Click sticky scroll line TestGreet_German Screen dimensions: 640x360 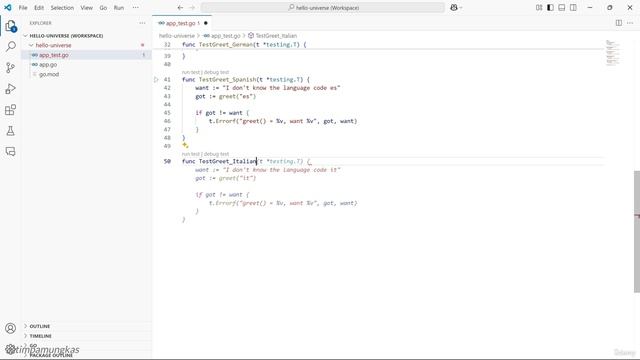click(x=244, y=44)
